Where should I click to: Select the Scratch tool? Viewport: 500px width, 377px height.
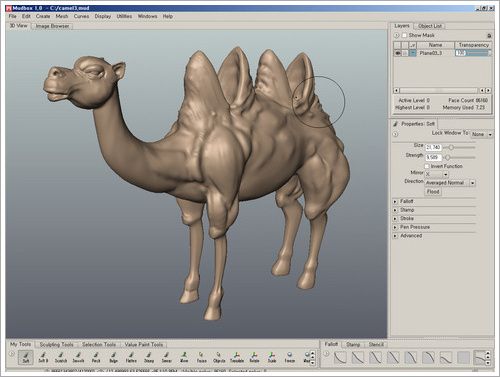point(61,357)
